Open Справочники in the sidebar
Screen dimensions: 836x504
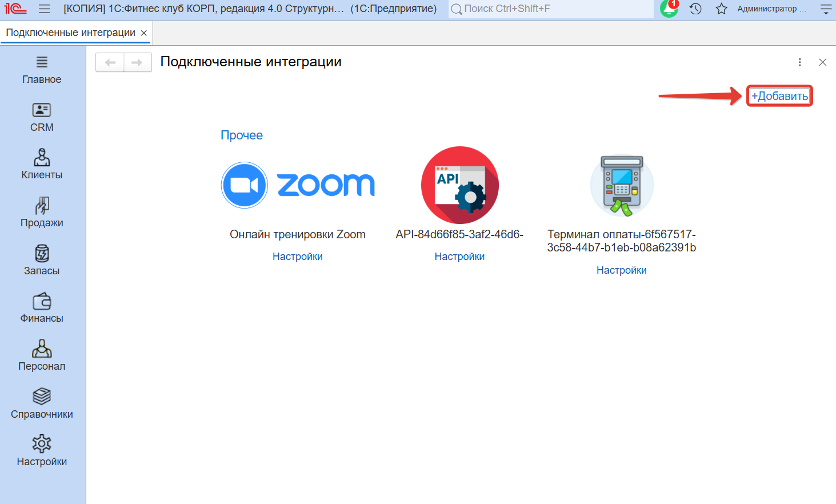tap(42, 404)
